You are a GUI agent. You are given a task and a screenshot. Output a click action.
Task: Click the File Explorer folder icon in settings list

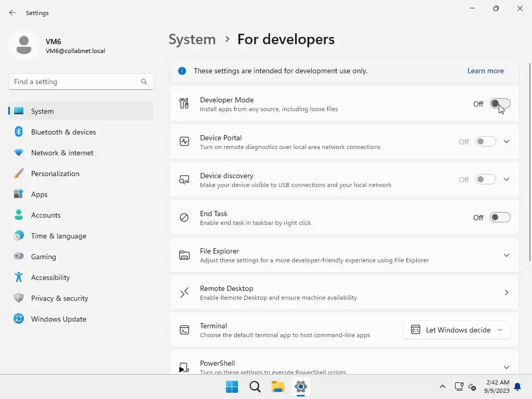coord(184,255)
